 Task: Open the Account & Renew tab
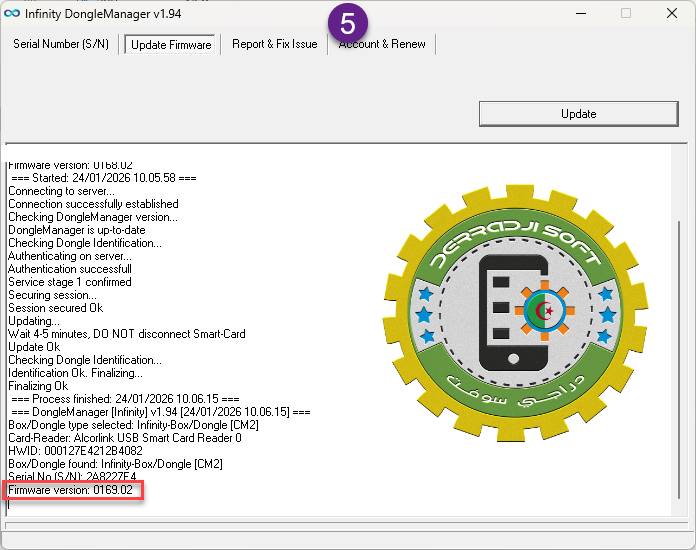[x=382, y=44]
